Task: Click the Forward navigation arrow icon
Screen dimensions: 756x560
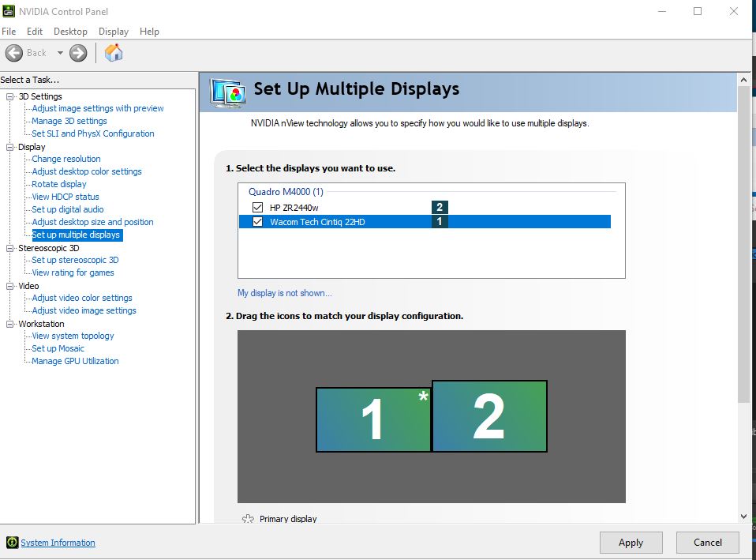Action: [x=77, y=52]
